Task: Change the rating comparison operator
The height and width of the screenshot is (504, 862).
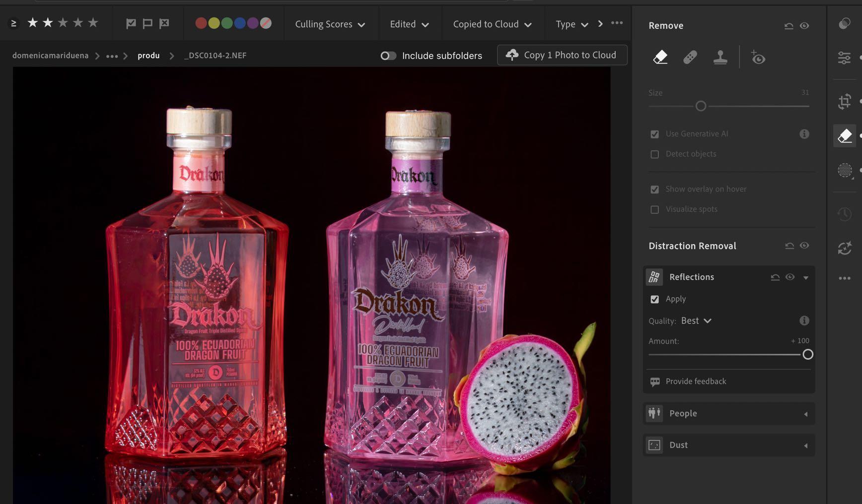Action: pyautogui.click(x=13, y=23)
